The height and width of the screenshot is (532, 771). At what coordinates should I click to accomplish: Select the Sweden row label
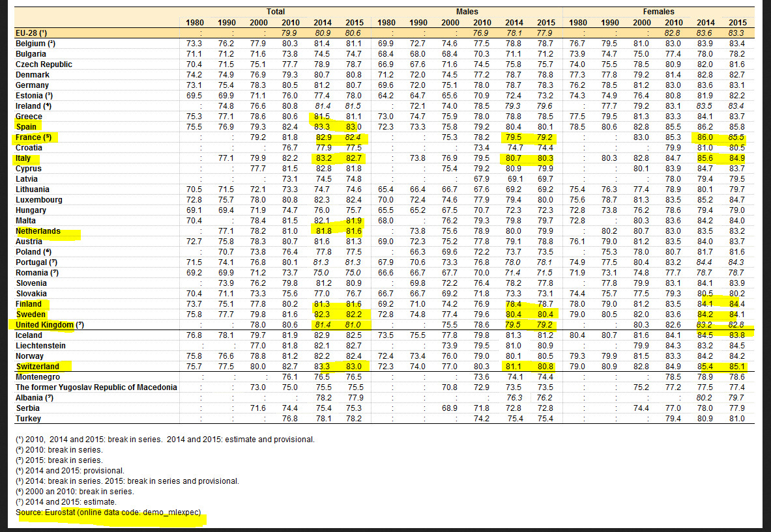31,315
